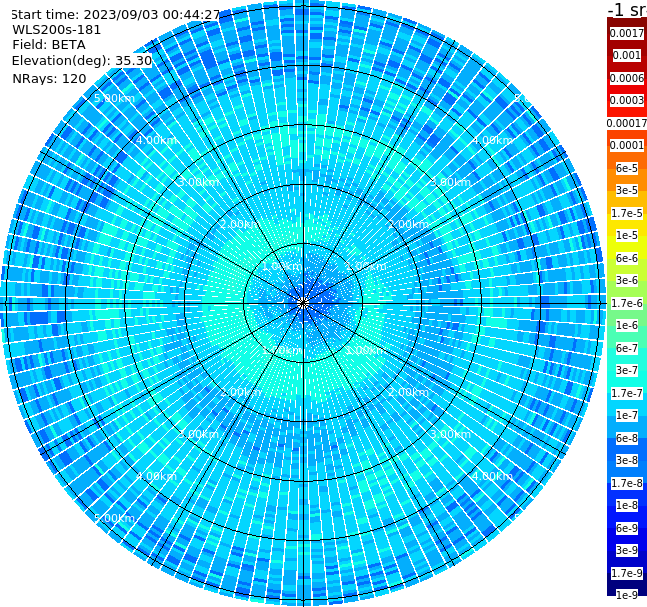
Task: Select the WLS200s-181 instrument label
Action: [x=57, y=30]
